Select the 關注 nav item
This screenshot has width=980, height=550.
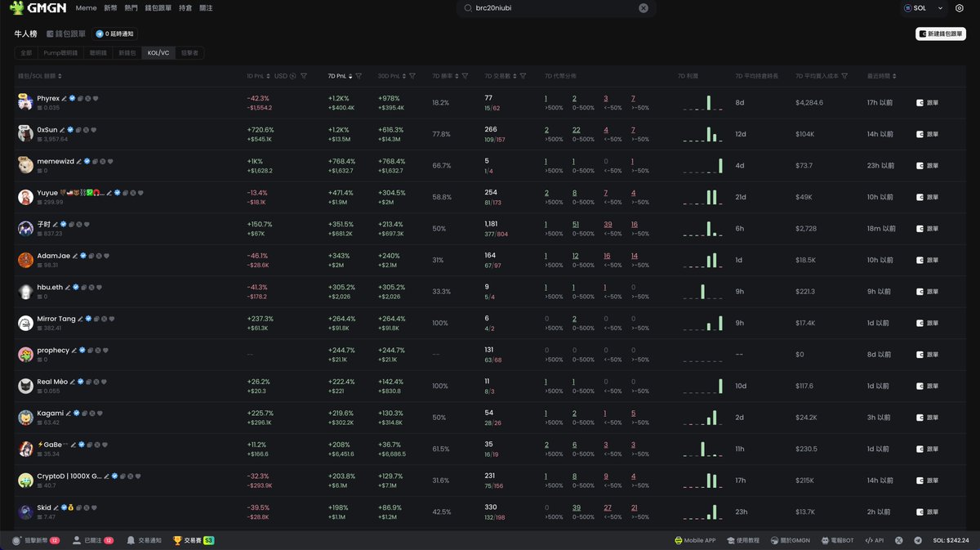pos(206,8)
